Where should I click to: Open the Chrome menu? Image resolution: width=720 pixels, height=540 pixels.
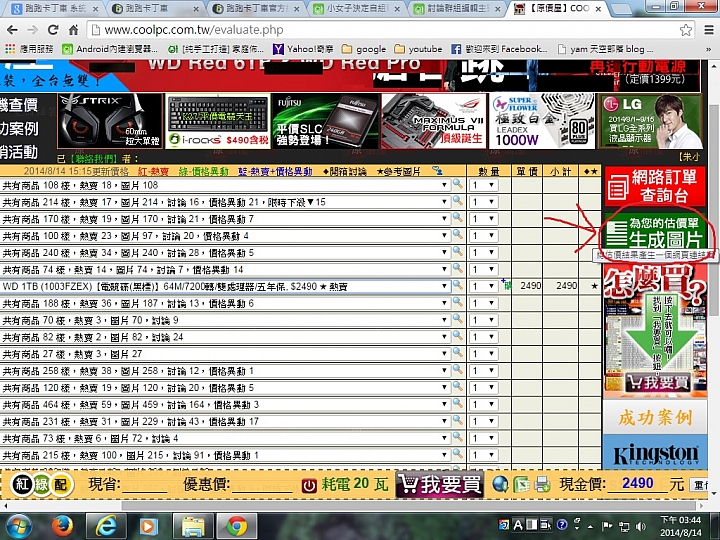click(x=709, y=30)
